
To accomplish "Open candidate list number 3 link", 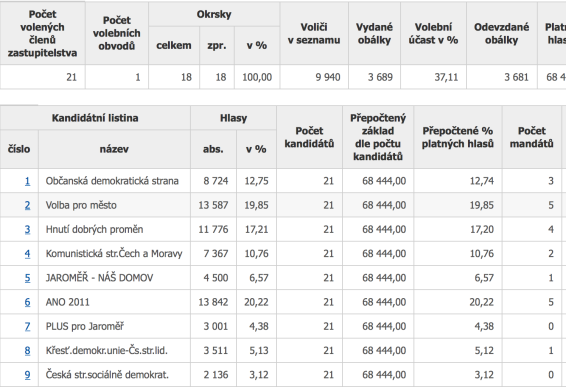I will click(27, 229).
